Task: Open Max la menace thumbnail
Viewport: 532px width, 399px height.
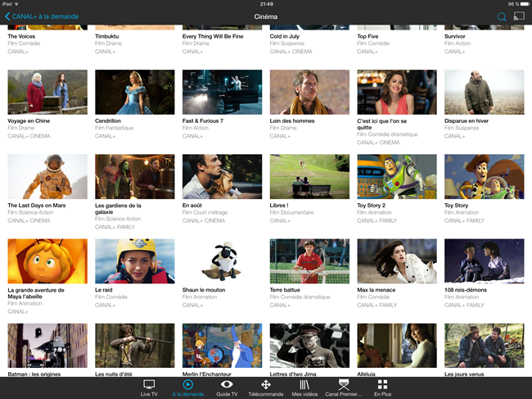Action: (397, 261)
